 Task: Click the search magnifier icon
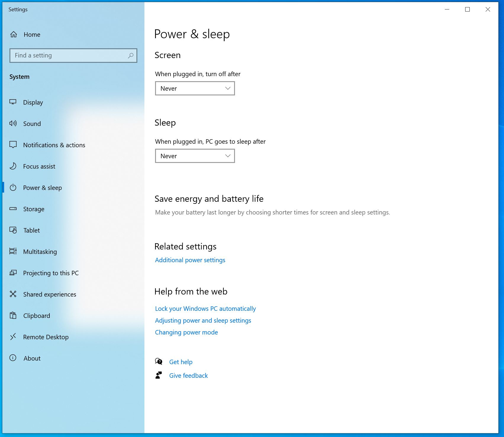tap(131, 55)
